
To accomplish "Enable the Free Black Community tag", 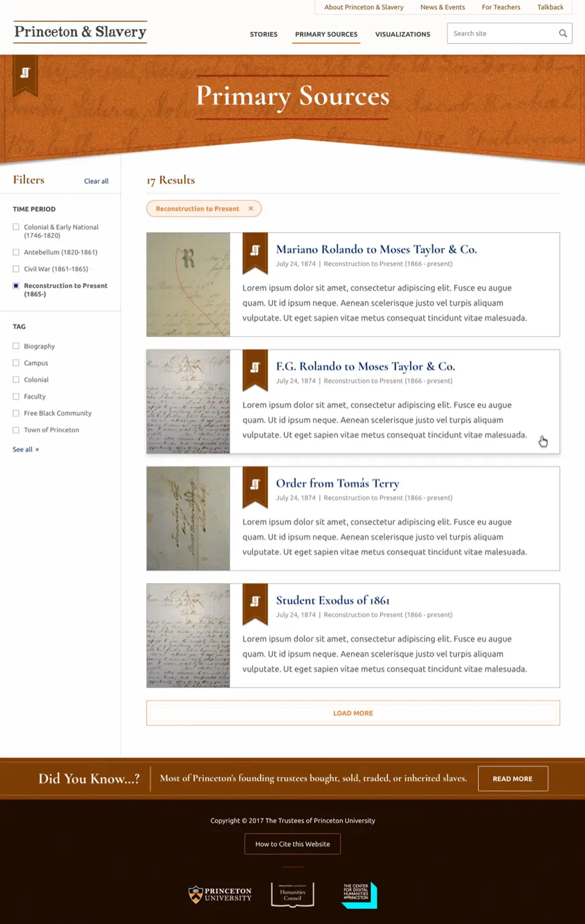I will pyautogui.click(x=16, y=413).
